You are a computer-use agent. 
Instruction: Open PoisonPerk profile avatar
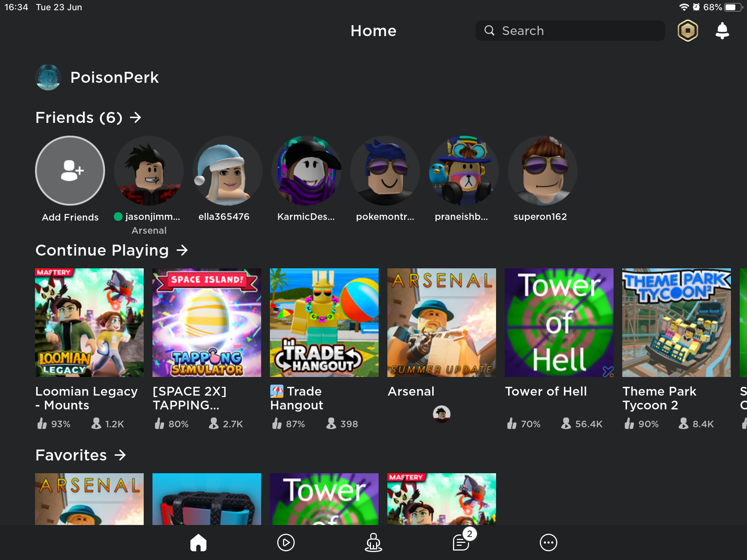coord(48,77)
